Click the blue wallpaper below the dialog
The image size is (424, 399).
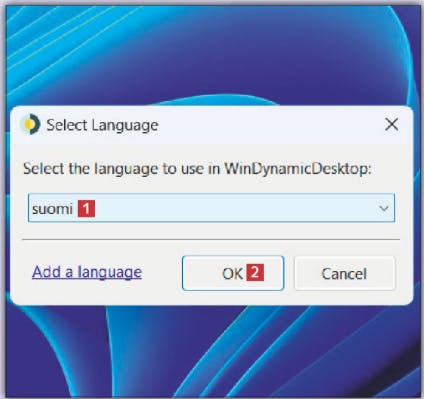(x=212, y=350)
